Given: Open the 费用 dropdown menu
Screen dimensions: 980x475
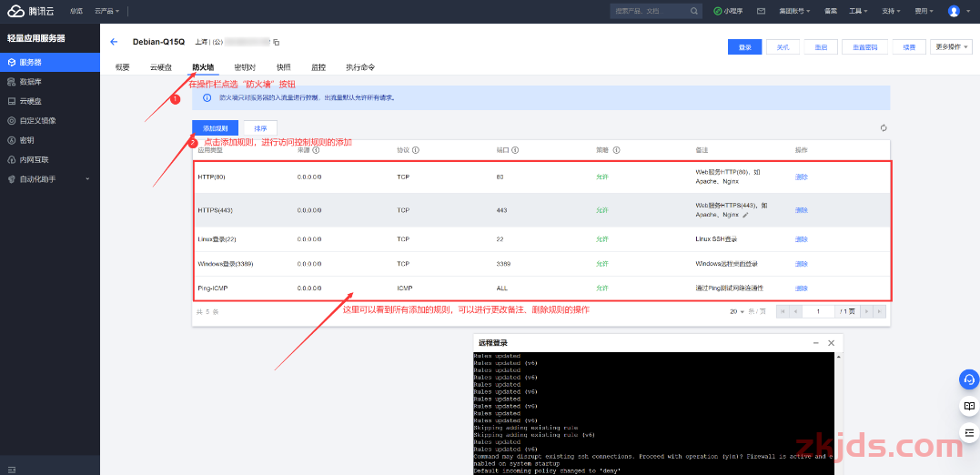Looking at the screenshot, I should pos(924,11).
